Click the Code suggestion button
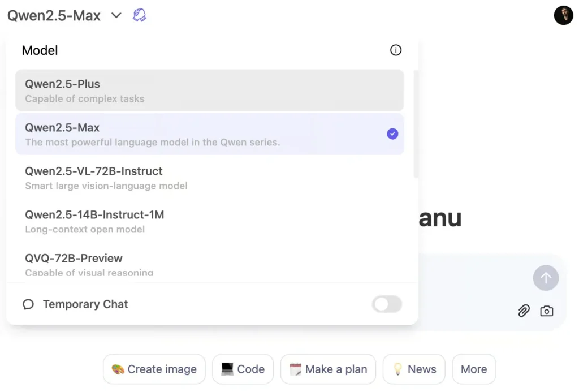 [243, 369]
